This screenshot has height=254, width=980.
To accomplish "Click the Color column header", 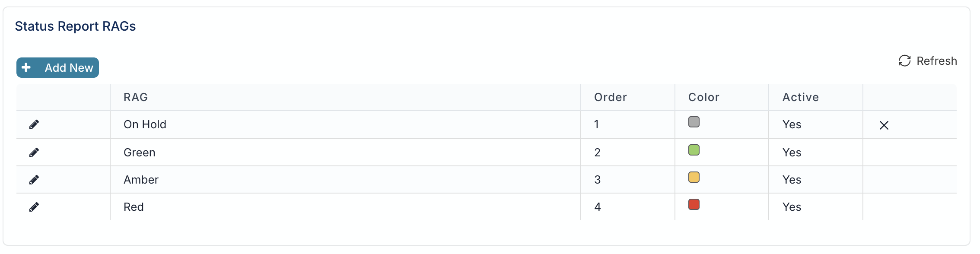I will point(704,97).
